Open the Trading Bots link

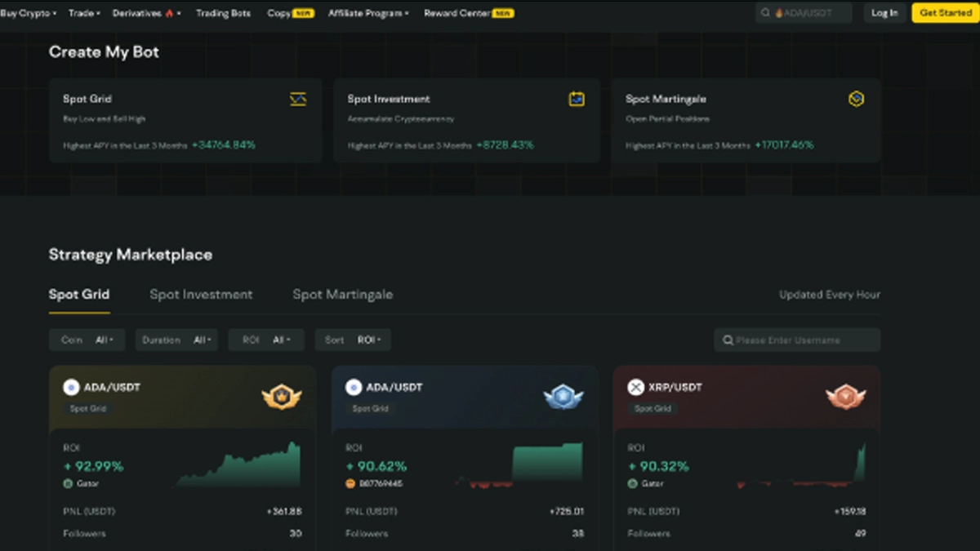[223, 13]
